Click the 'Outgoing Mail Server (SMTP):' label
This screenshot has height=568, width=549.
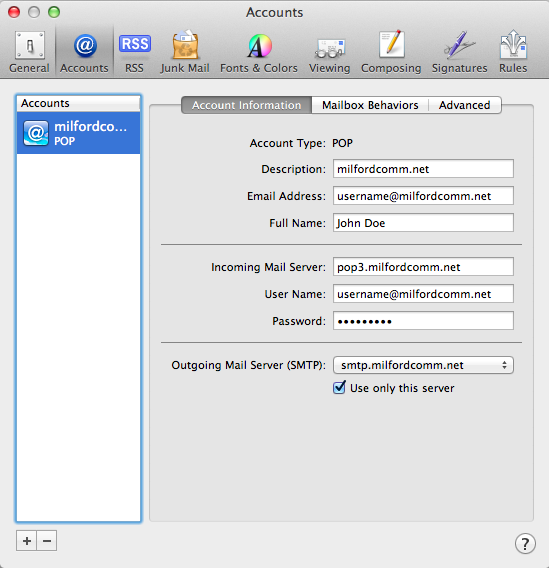tap(248, 365)
